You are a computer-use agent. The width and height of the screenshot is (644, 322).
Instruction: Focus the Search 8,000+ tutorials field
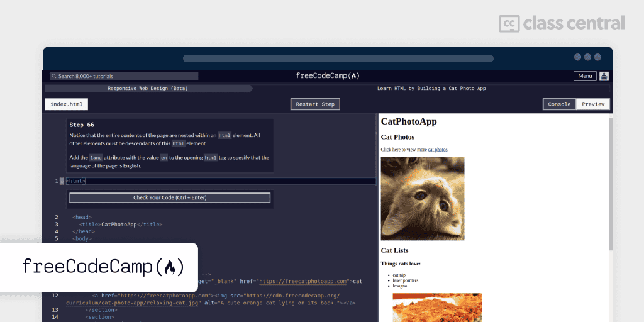[x=124, y=76]
